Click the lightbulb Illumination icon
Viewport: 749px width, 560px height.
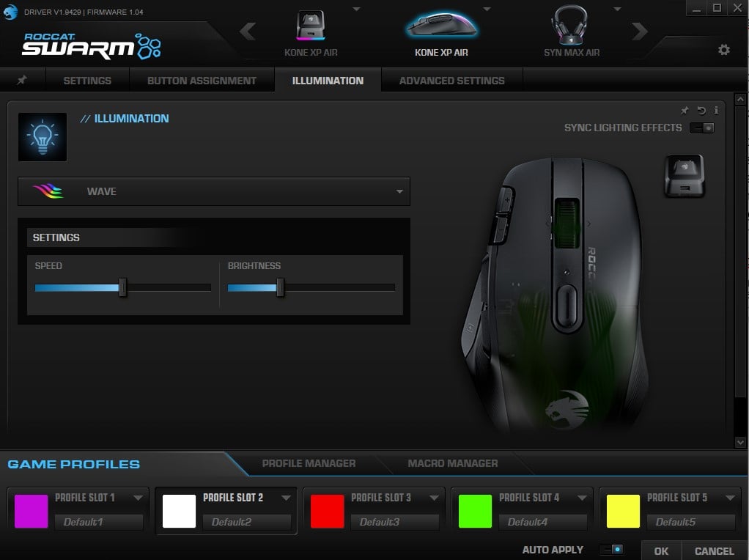pyautogui.click(x=43, y=137)
